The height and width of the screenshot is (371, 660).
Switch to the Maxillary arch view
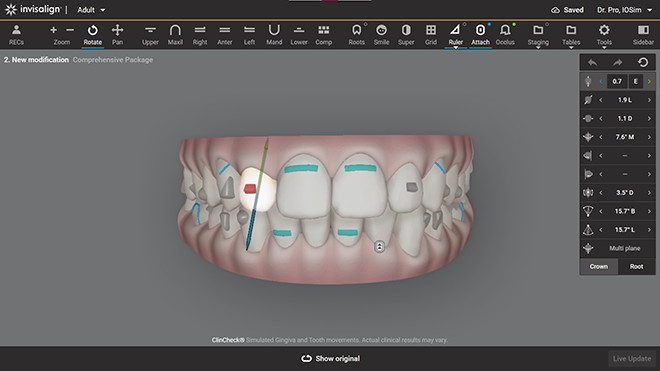(175, 35)
